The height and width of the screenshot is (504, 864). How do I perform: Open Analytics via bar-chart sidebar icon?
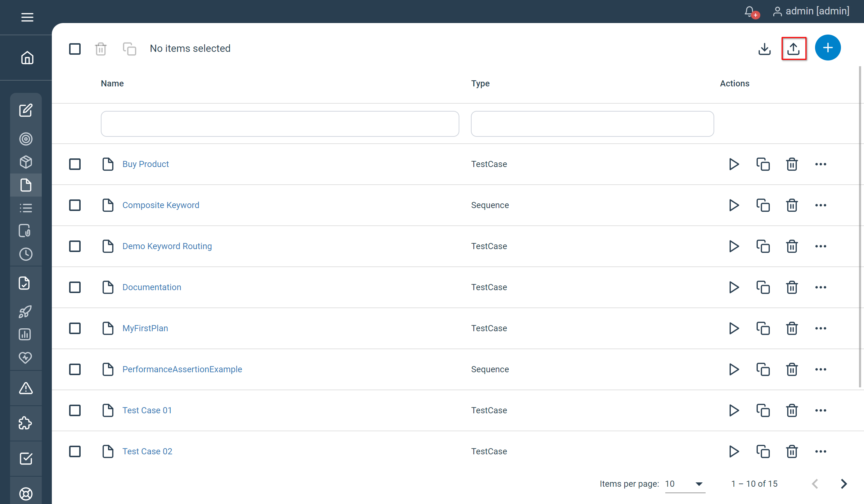25,334
